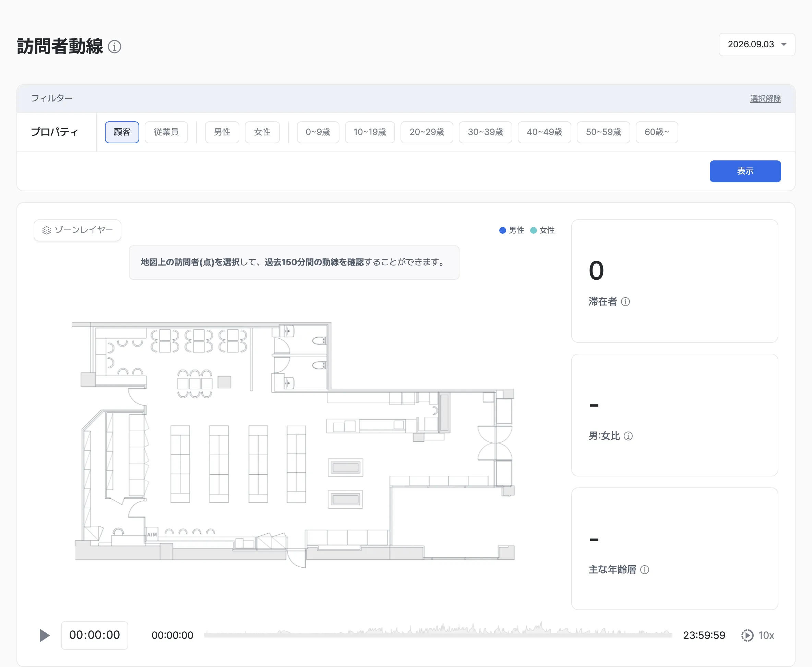Click the 00:00:00 current time field
812x667 pixels.
point(95,635)
